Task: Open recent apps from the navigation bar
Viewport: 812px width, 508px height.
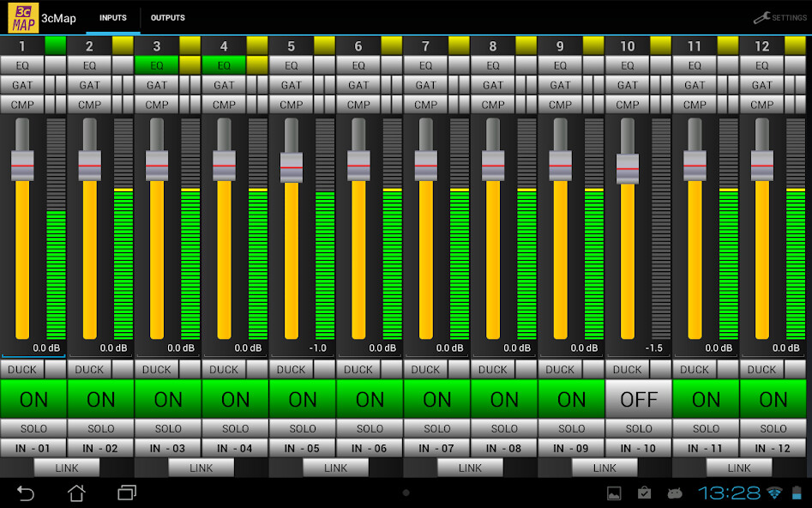Action: pyautogui.click(x=125, y=493)
